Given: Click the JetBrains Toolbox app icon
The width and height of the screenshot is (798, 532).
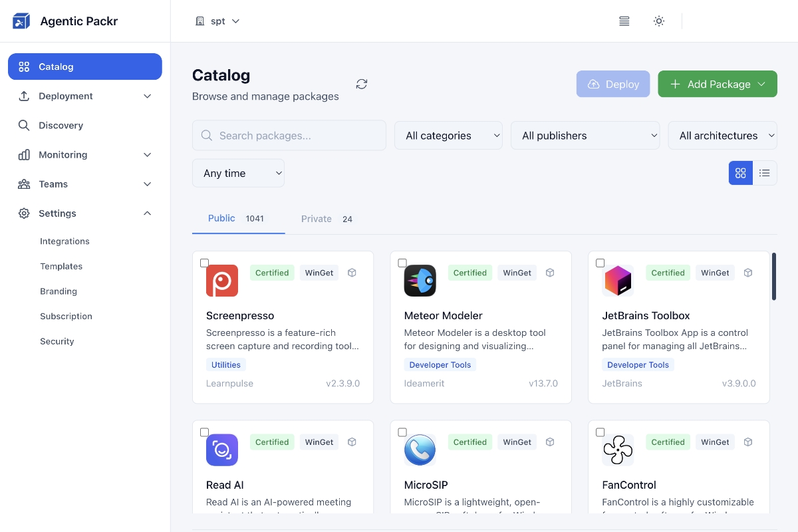Looking at the screenshot, I should pyautogui.click(x=618, y=281).
